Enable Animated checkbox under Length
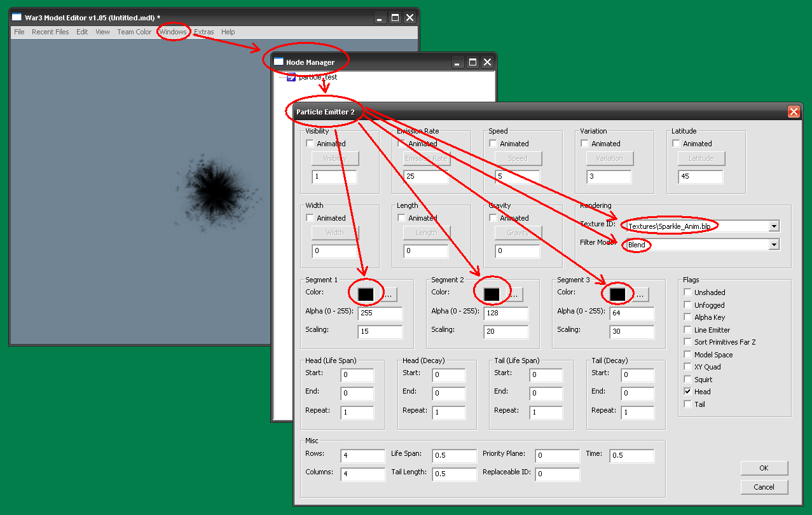This screenshot has width=812, height=515. point(402,218)
